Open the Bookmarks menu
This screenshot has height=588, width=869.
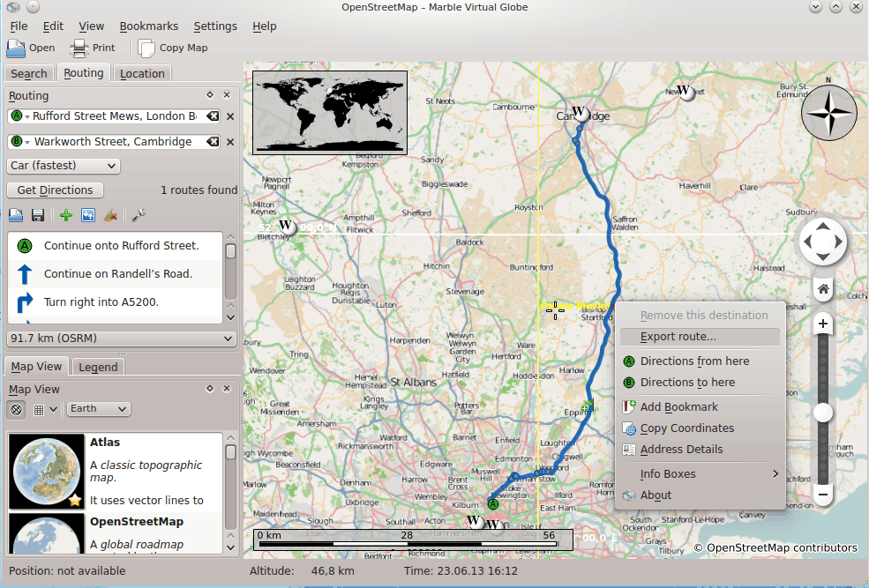click(148, 26)
